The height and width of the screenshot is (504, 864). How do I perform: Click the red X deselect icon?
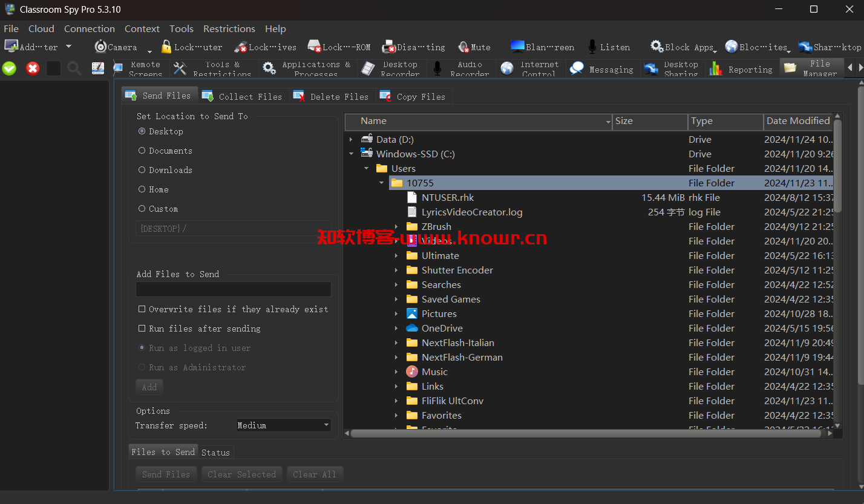pos(33,68)
